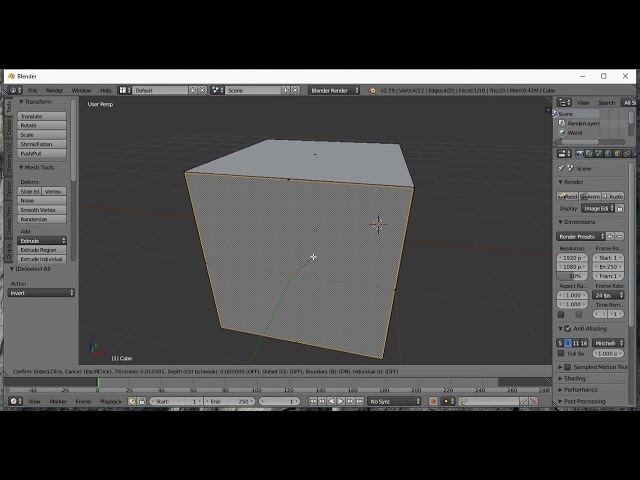Open the Blender Render engine dropdown
640x480 pixels.
tap(334, 90)
